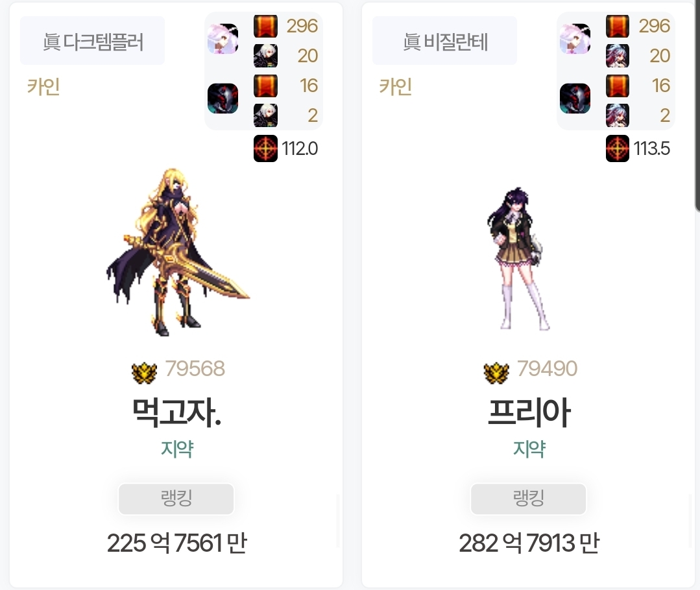Click the pink-haired character icon in right card
The width and height of the screenshot is (700, 590).
pyautogui.click(x=575, y=39)
